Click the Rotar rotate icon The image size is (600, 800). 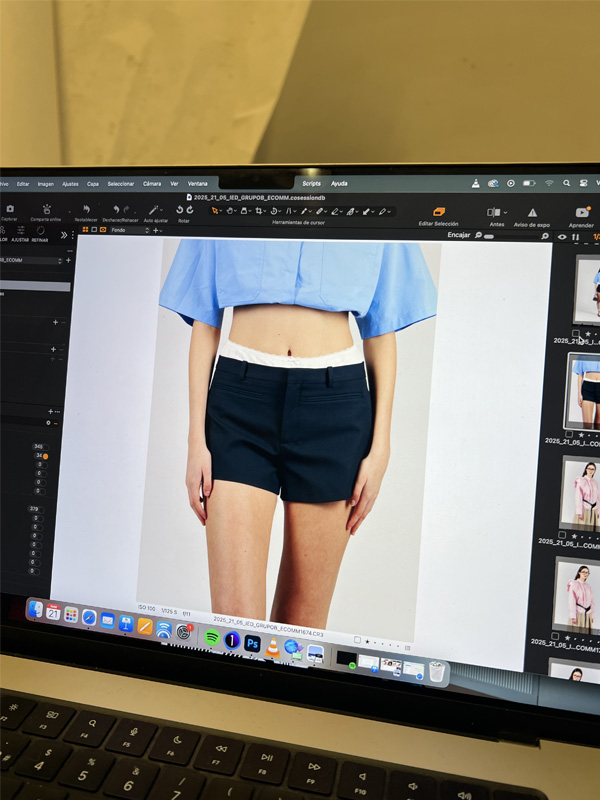(x=184, y=210)
